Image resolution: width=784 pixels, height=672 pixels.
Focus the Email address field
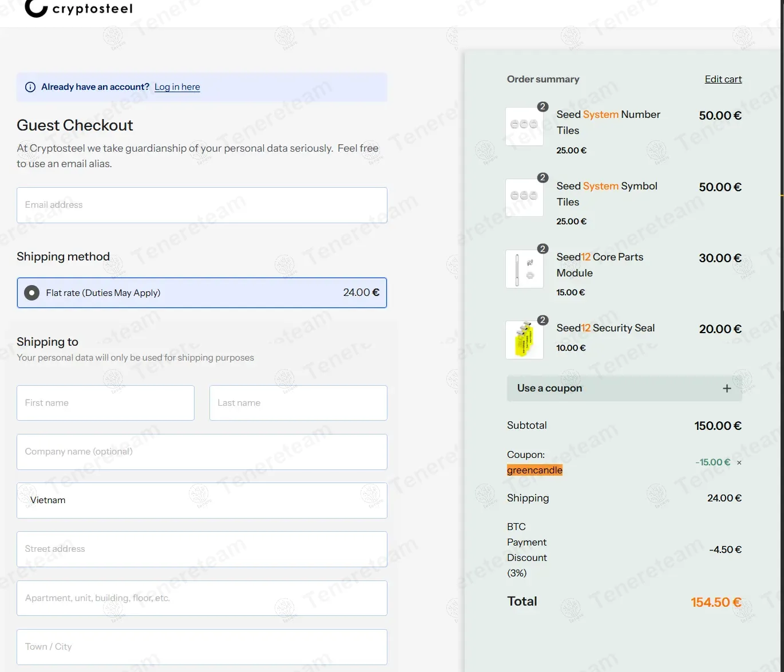tap(201, 205)
